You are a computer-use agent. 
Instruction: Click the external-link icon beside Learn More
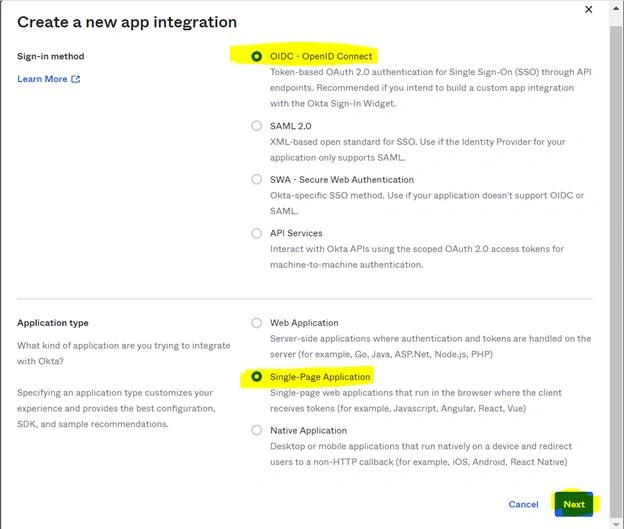(76, 79)
